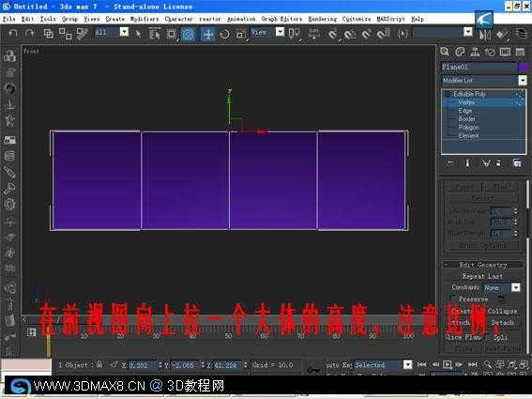Click the Undo arrow icon
The width and height of the screenshot is (532, 399).
click(x=13, y=33)
